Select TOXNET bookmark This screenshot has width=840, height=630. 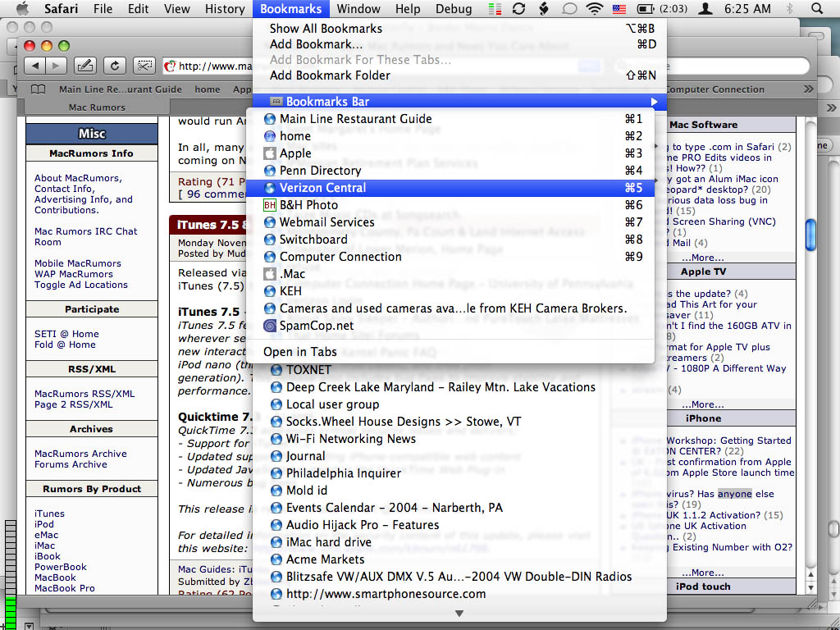[x=459, y=370]
